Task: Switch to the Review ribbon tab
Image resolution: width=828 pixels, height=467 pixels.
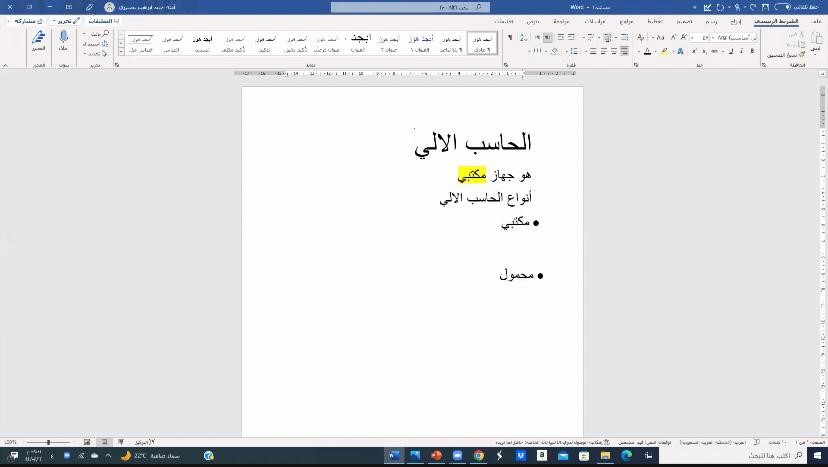Action: [561, 21]
